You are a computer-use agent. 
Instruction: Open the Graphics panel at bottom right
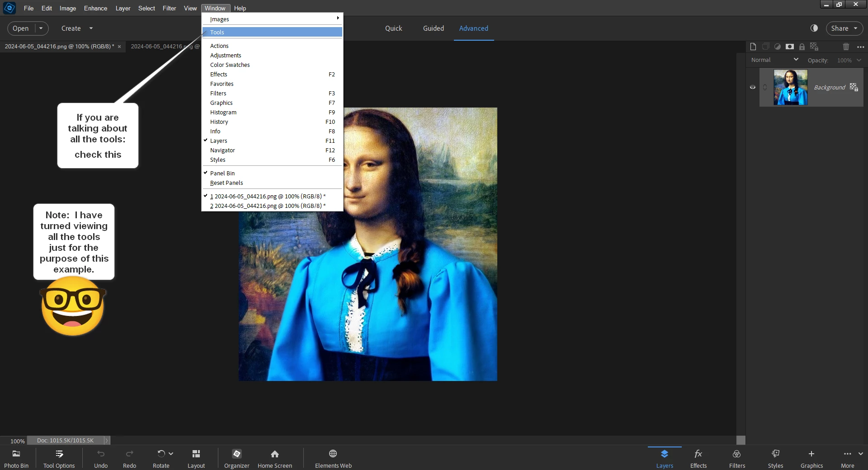click(x=811, y=458)
